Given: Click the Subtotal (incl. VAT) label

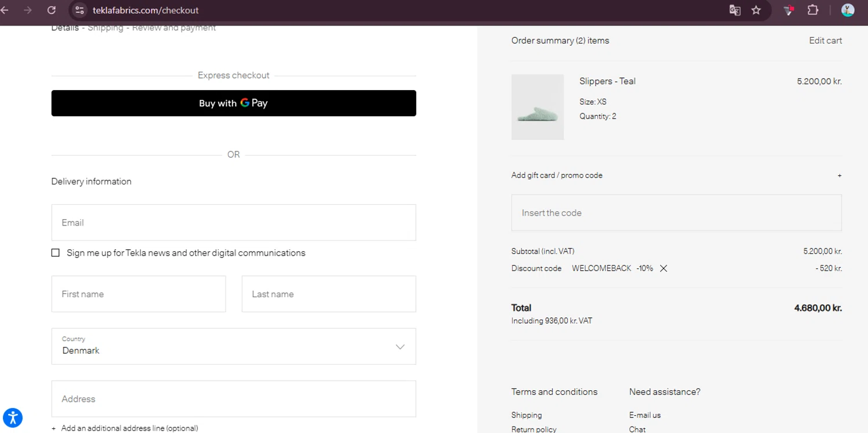Looking at the screenshot, I should tap(543, 251).
